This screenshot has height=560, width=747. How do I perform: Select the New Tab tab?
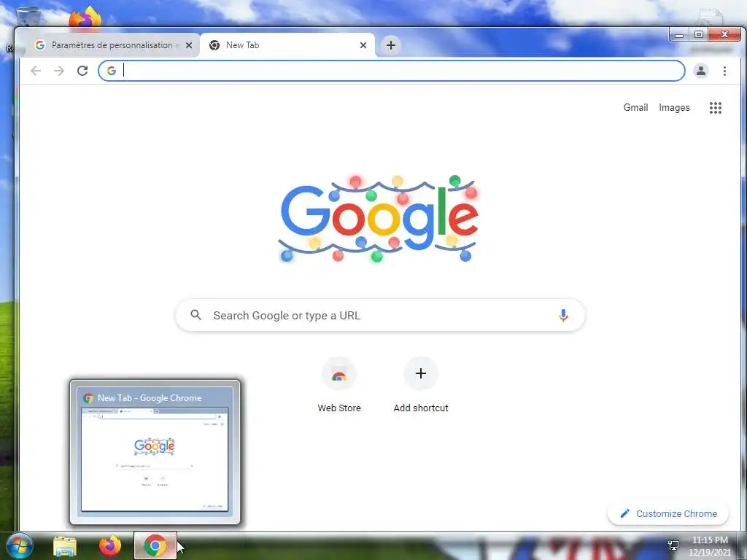[286, 45]
